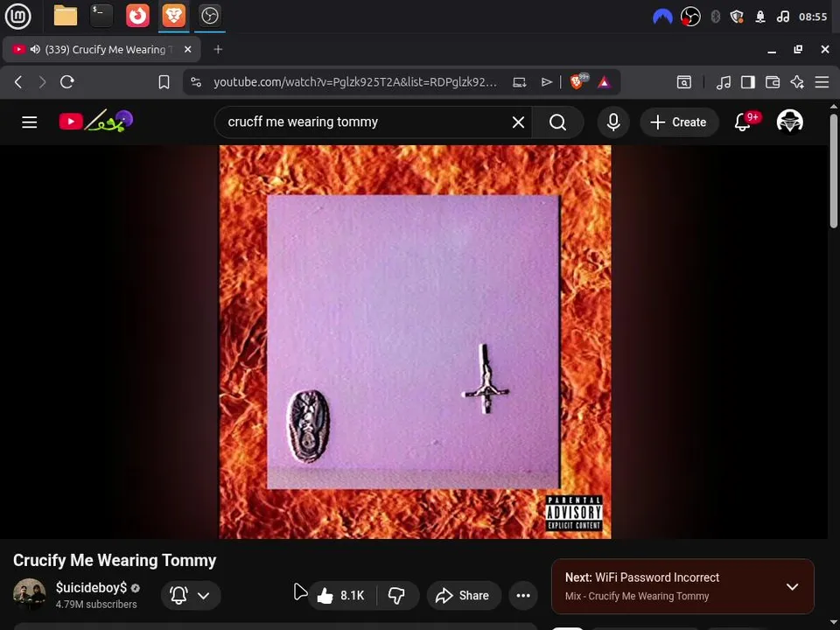840x630 pixels.
Task: Switch to Brave browser in taskbar
Action: (173, 16)
